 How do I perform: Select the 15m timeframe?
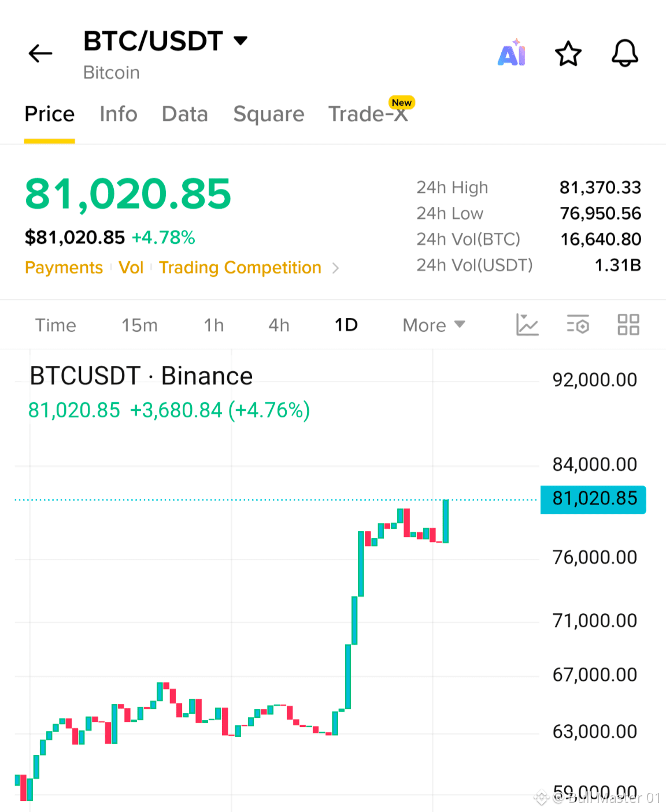coord(139,325)
